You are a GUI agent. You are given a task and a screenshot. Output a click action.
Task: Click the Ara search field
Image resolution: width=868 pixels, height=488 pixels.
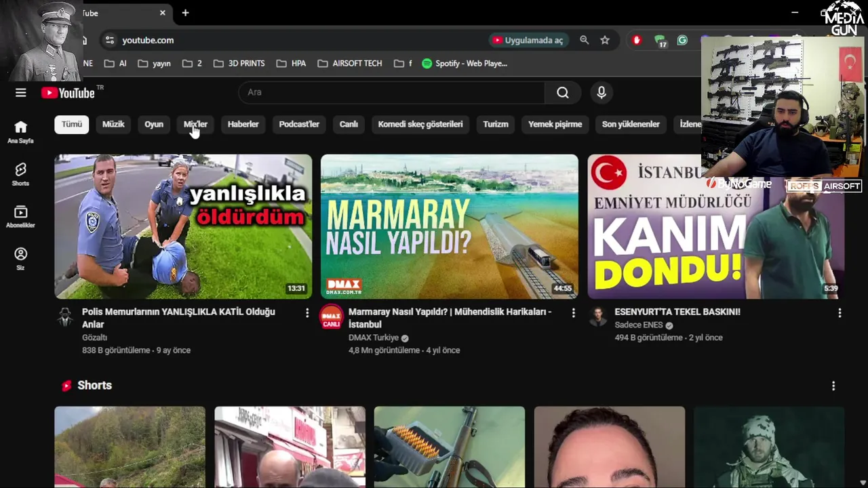pos(392,93)
